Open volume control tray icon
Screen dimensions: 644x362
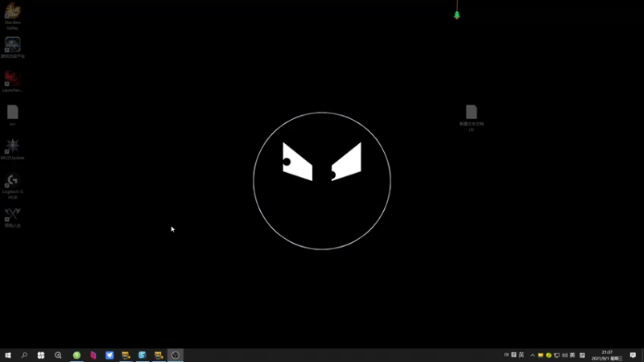(565, 356)
